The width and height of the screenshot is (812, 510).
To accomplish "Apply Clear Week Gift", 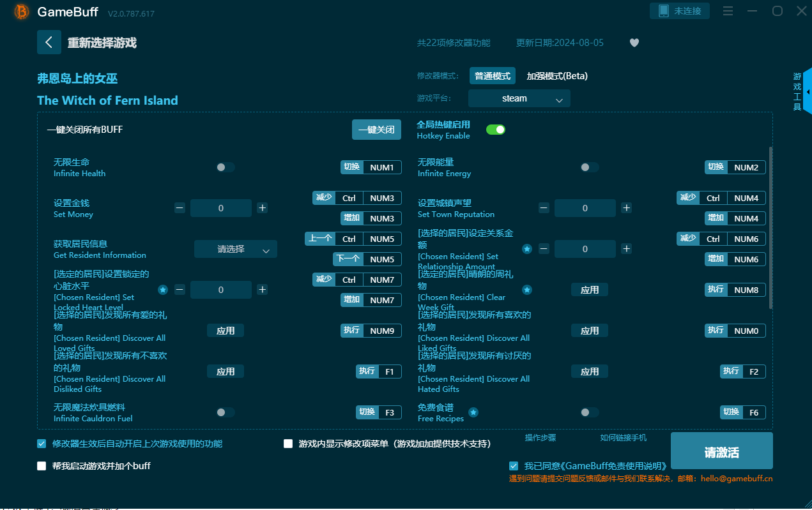I will tap(590, 290).
